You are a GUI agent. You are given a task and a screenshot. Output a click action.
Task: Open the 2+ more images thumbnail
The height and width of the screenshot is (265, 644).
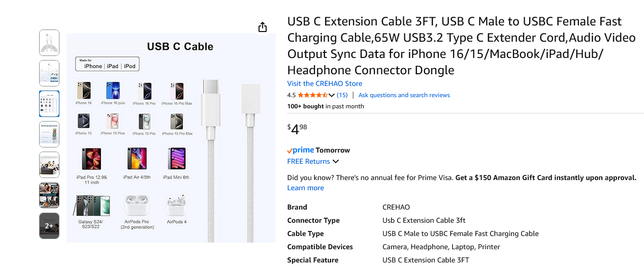(x=49, y=226)
